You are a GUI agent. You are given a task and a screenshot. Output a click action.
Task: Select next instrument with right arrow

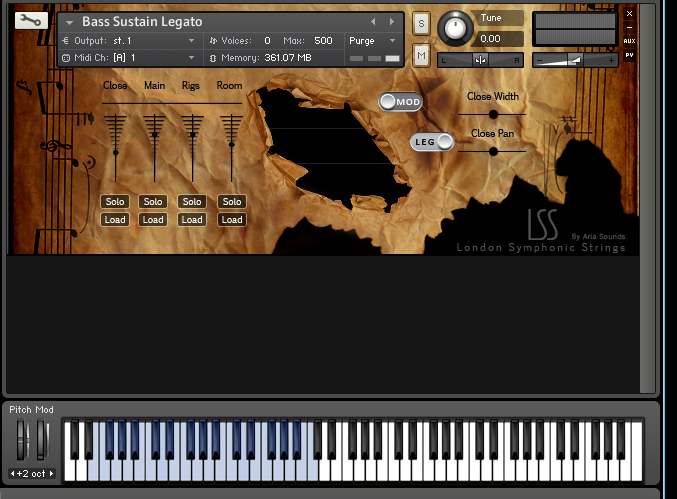tap(392, 22)
